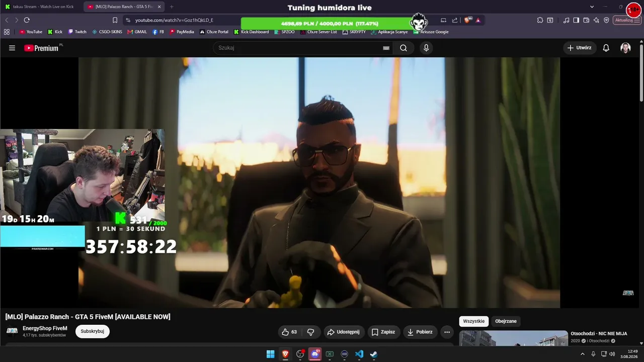
Task: Click the search magnifier button on YouTube
Action: [404, 48]
